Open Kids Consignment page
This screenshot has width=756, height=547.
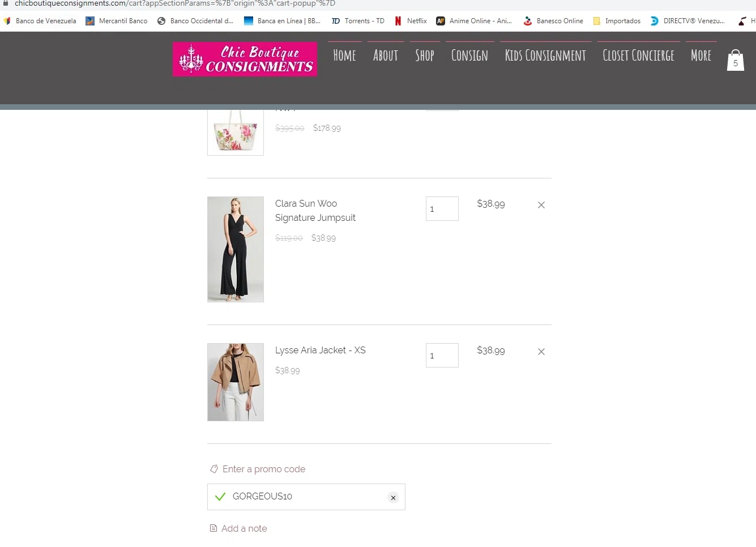pos(545,55)
